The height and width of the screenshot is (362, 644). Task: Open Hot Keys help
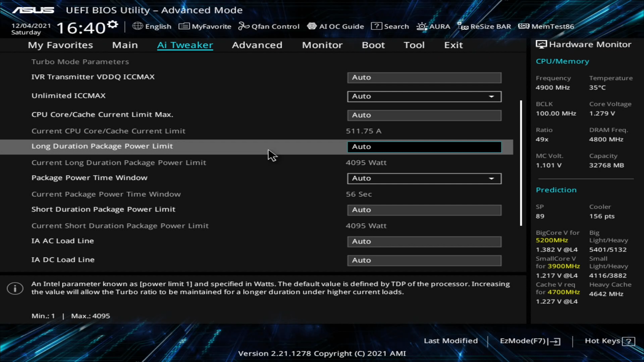(x=610, y=341)
